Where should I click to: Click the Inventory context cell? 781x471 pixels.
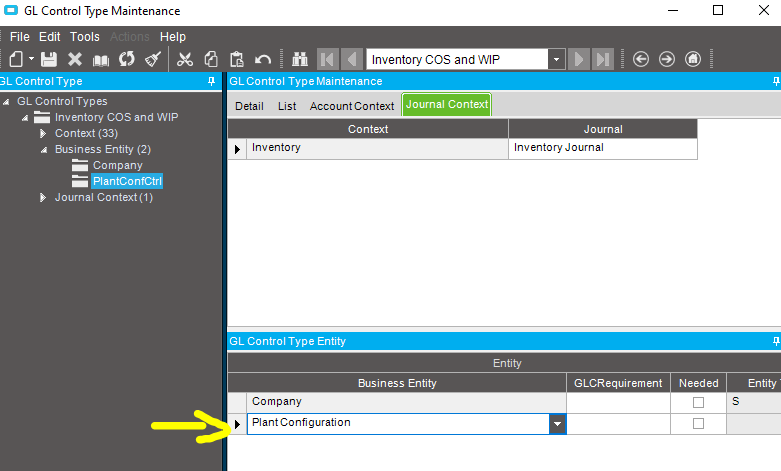coord(377,148)
